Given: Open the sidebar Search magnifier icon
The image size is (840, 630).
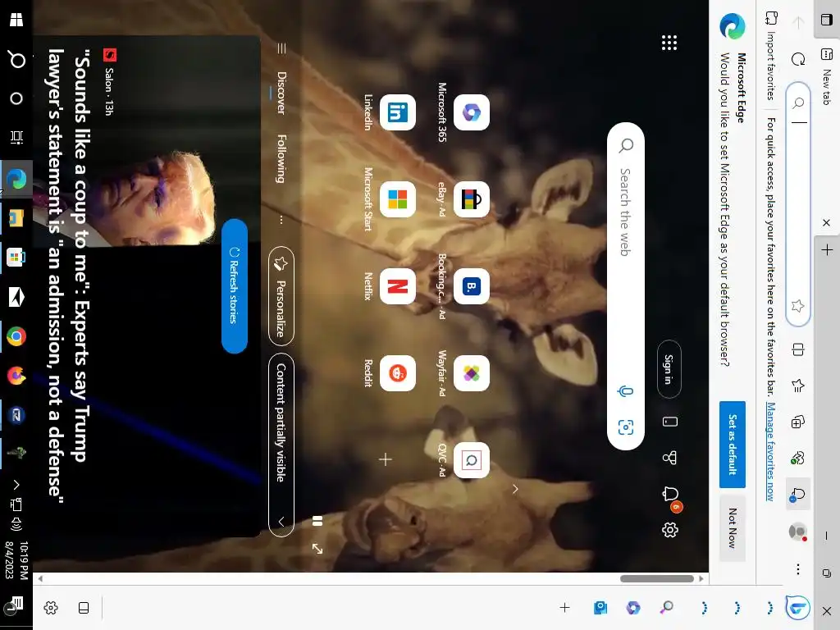Looking at the screenshot, I should click(x=666, y=608).
